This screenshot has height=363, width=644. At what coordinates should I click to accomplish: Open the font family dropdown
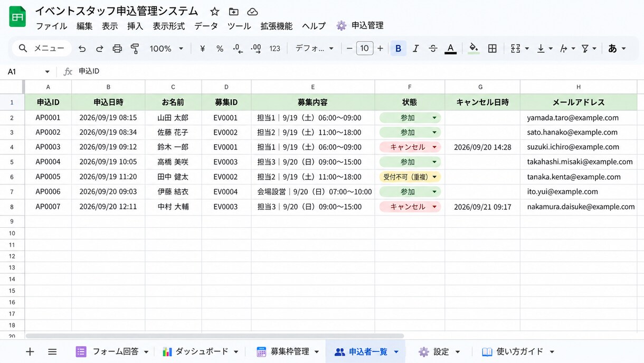click(314, 49)
